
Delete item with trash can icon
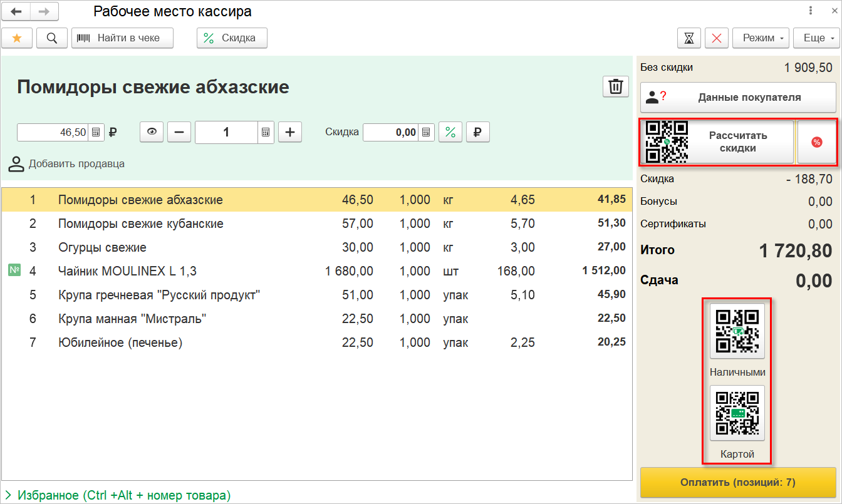615,86
